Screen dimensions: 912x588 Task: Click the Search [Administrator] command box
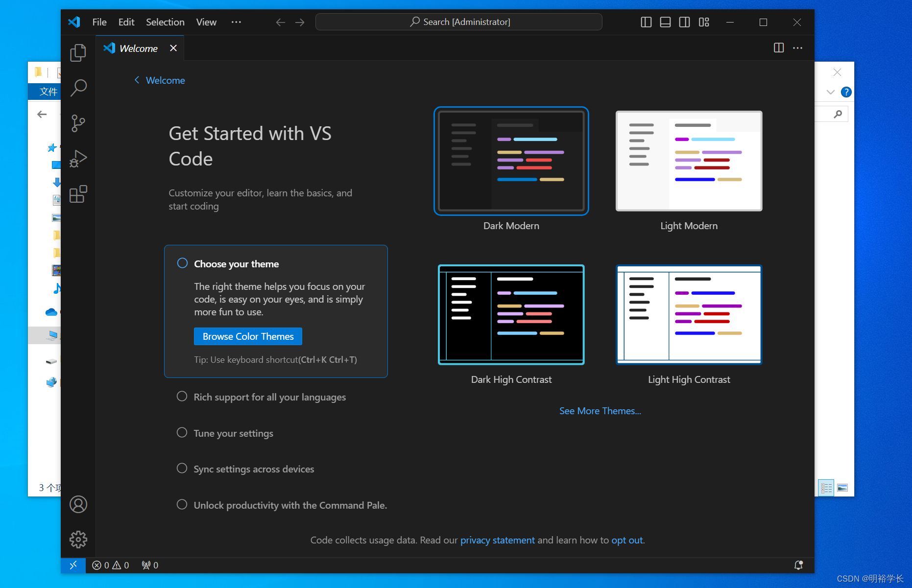coord(459,22)
